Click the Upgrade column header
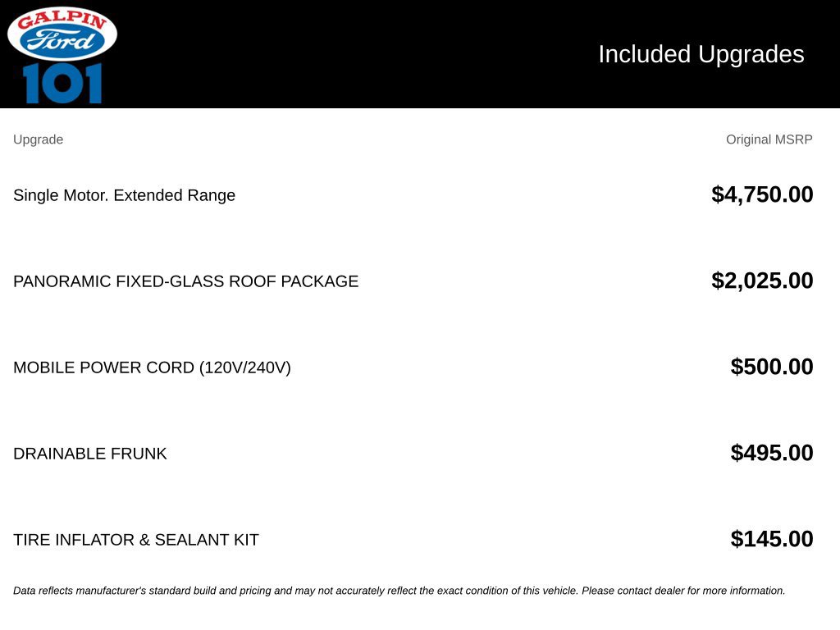Screen dimensions: 840x630 [38, 139]
